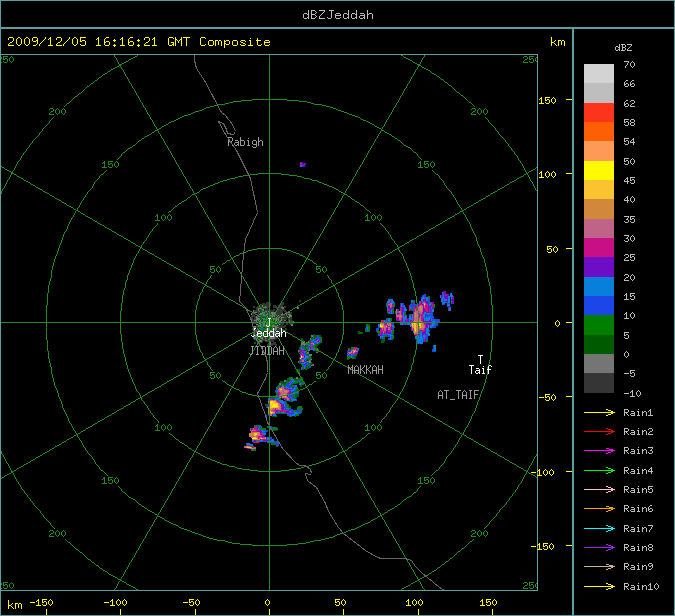The width and height of the screenshot is (675, 616).
Task: Click the Rain5 legend label
Action: (638, 489)
